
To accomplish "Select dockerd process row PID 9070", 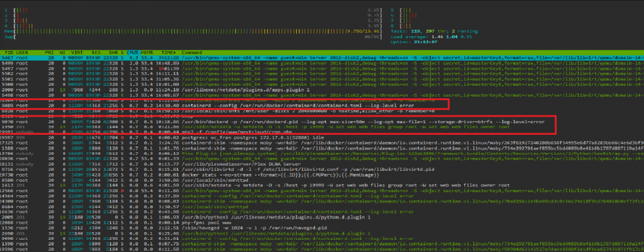I will click(322, 122).
